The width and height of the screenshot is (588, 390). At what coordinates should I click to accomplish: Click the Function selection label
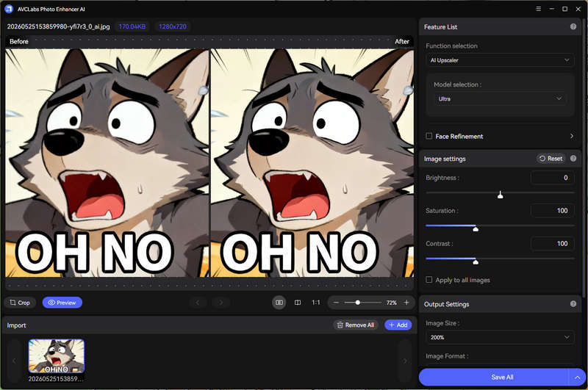click(451, 46)
